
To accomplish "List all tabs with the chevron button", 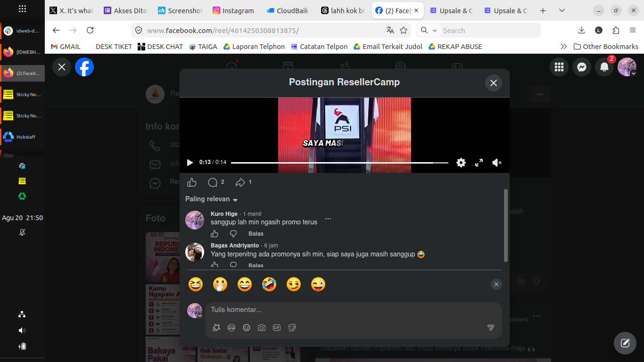I will point(562,10).
